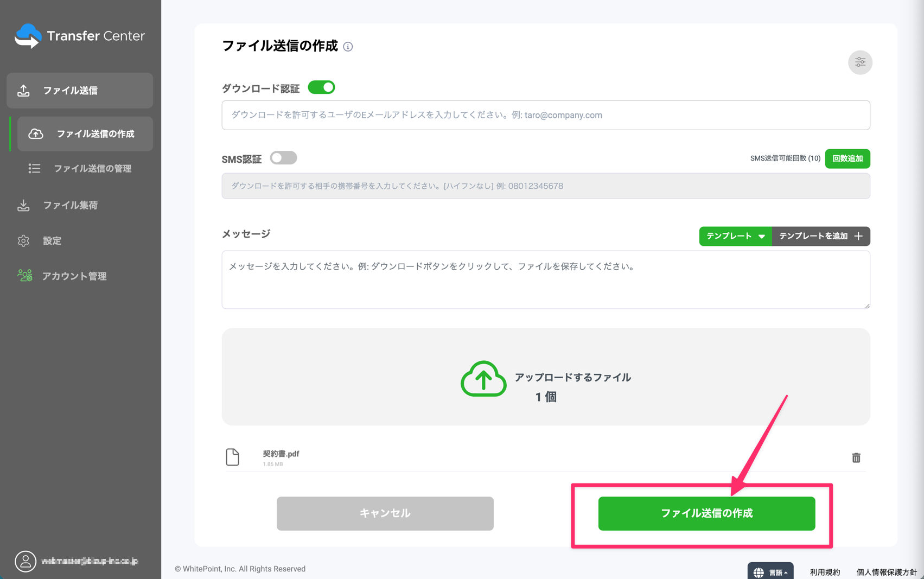The height and width of the screenshot is (579, 924).
Task: Select the ファイル送信 upload icon in sidebar
Action: coord(24,90)
